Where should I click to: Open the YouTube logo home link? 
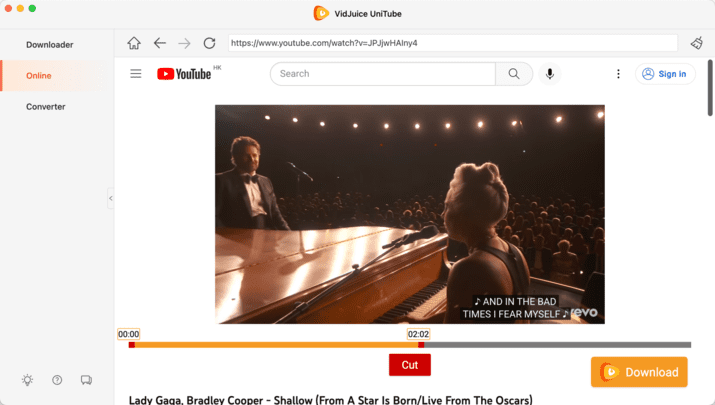184,73
